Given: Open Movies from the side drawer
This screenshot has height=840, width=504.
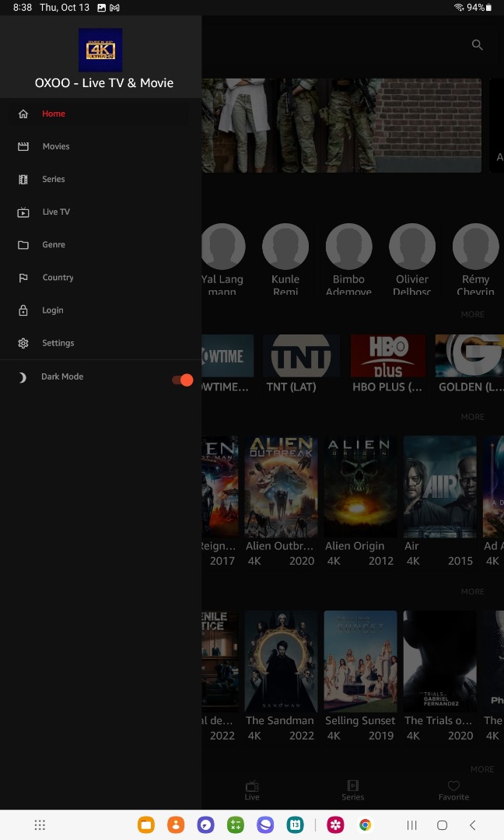Looking at the screenshot, I should (55, 146).
